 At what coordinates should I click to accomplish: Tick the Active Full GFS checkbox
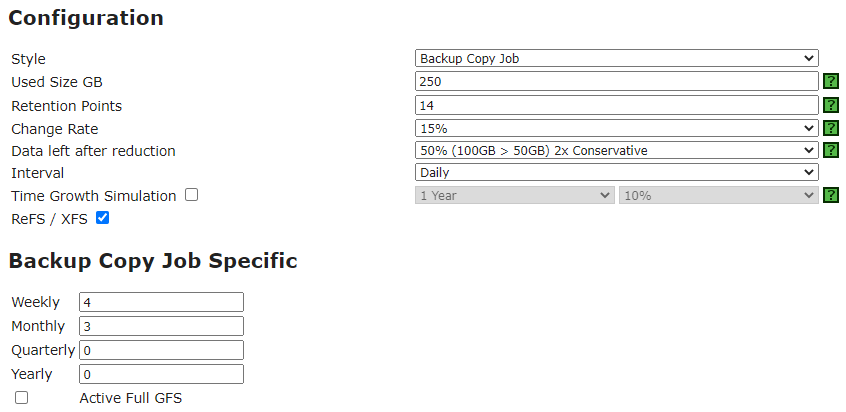[22, 398]
